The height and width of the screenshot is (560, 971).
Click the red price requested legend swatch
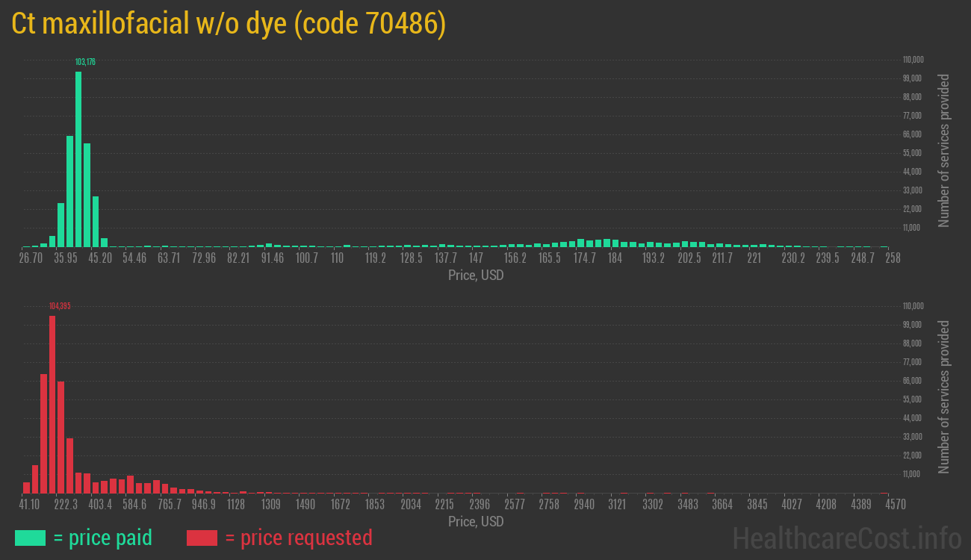click(202, 538)
